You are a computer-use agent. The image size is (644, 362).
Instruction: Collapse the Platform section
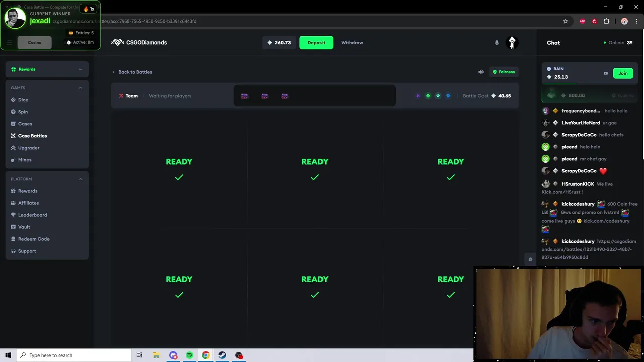pyautogui.click(x=80, y=179)
